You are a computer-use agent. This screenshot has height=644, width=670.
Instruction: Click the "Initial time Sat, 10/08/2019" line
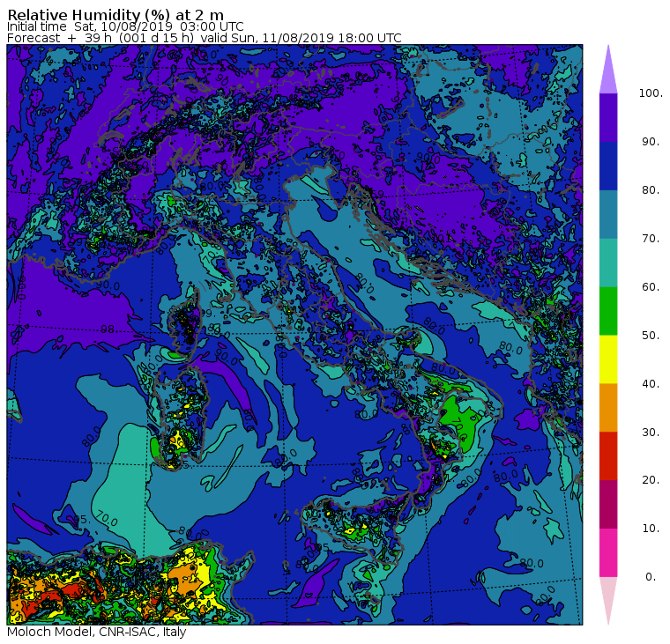pyautogui.click(x=125, y=26)
